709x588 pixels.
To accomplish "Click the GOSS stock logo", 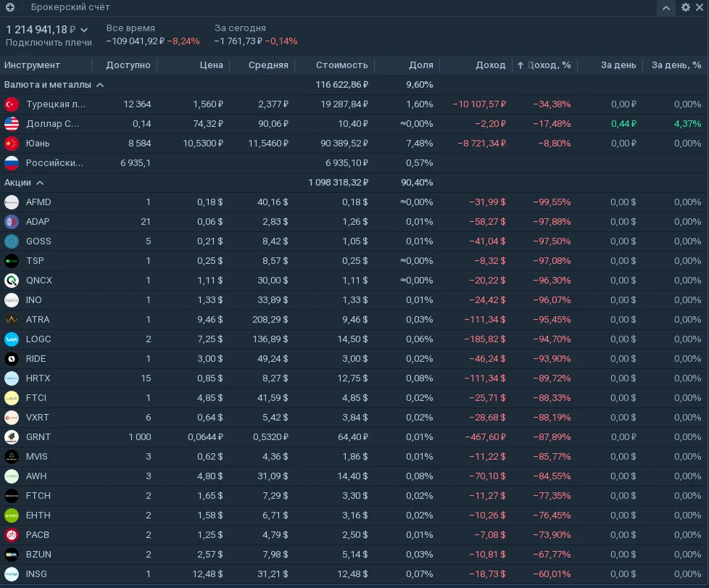I will click(x=12, y=241).
